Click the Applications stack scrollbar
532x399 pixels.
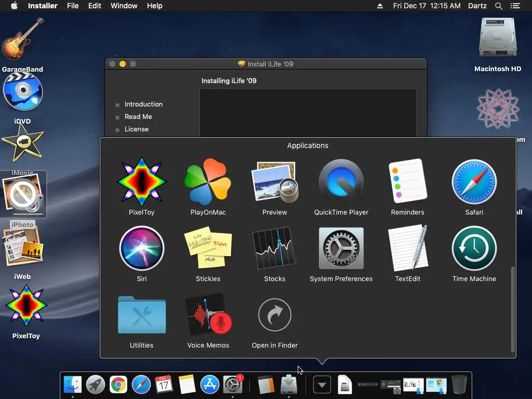(x=513, y=309)
